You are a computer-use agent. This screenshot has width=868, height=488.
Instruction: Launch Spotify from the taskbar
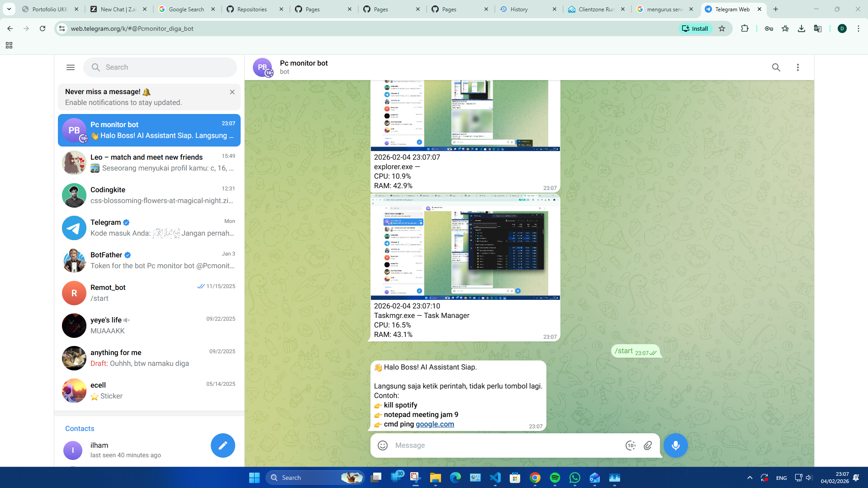555,478
